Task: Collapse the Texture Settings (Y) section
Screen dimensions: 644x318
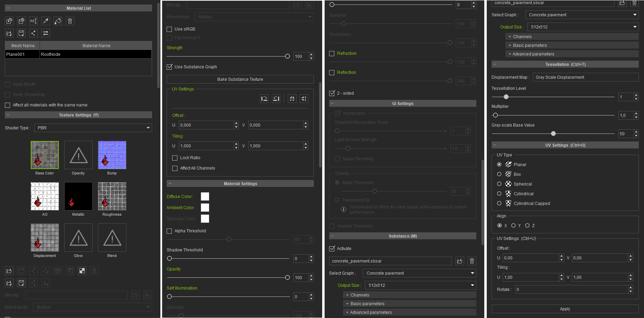Action: click(78, 115)
